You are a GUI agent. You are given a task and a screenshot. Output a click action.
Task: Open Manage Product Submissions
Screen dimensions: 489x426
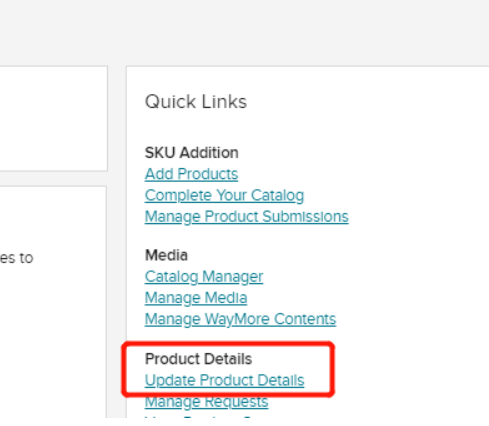[247, 217]
